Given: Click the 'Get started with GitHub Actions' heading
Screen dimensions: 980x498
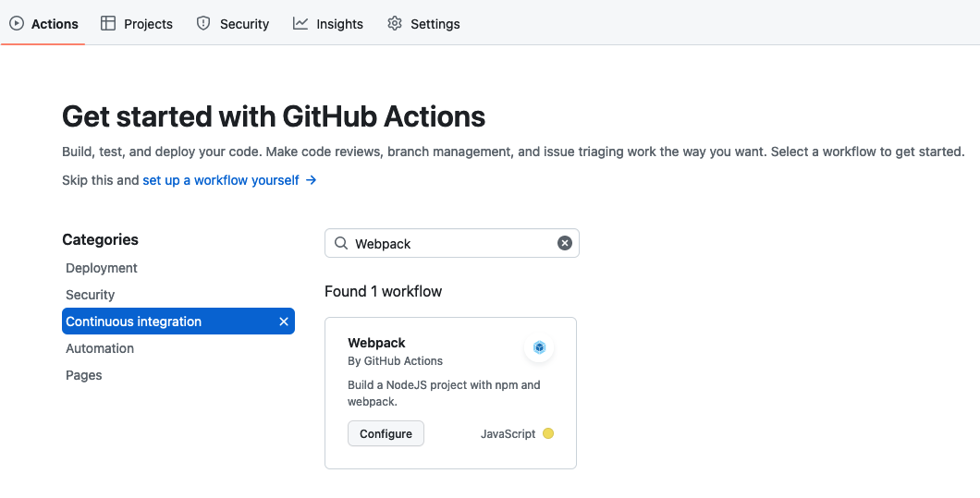Looking at the screenshot, I should click(x=274, y=116).
